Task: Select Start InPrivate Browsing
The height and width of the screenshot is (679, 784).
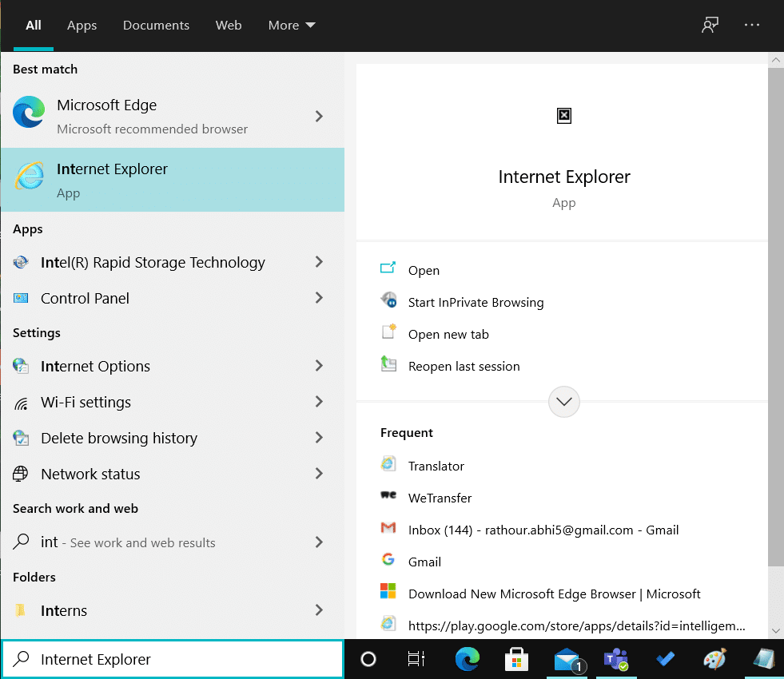Action: click(476, 302)
